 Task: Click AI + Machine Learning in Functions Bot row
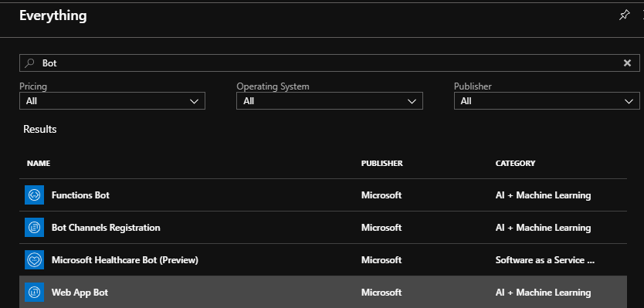click(543, 195)
